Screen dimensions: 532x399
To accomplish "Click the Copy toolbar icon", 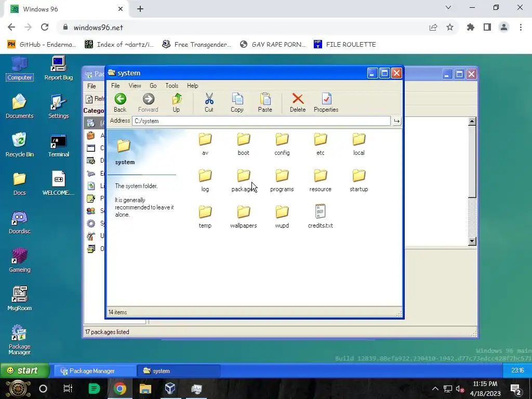I will point(237,102).
